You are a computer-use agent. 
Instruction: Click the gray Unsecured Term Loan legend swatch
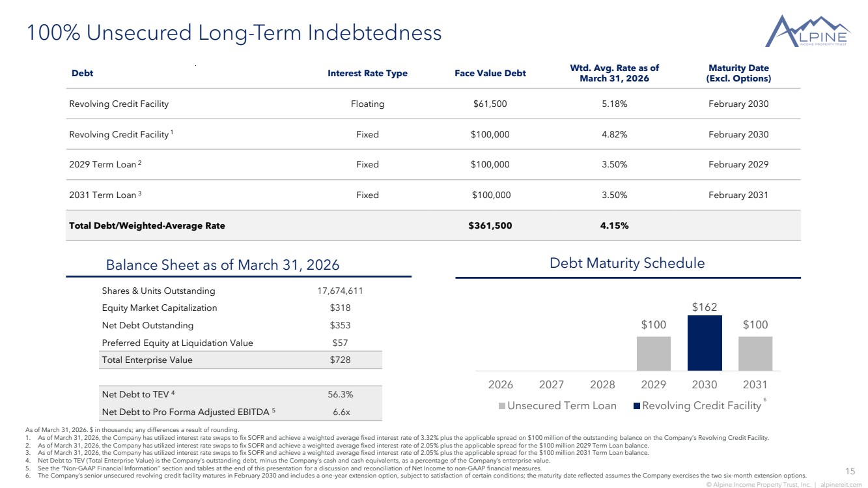coord(502,406)
